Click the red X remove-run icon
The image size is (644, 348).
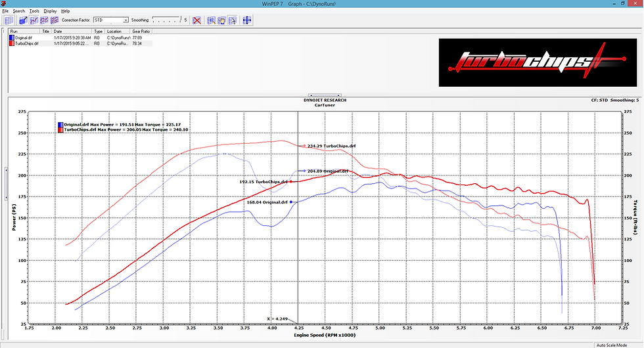coord(196,20)
